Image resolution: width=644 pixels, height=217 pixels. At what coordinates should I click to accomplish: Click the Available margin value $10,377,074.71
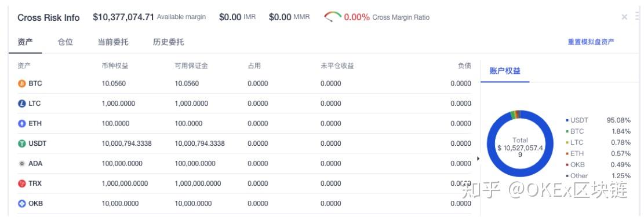(123, 17)
